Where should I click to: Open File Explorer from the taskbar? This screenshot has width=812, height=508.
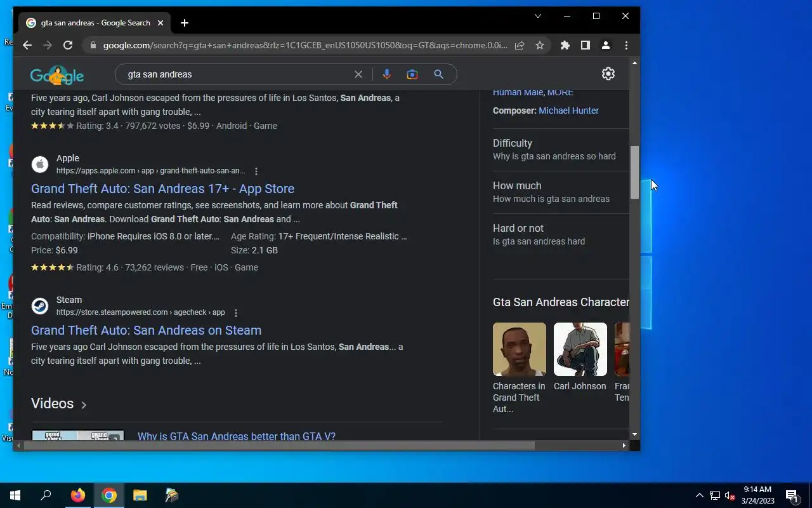click(x=140, y=495)
